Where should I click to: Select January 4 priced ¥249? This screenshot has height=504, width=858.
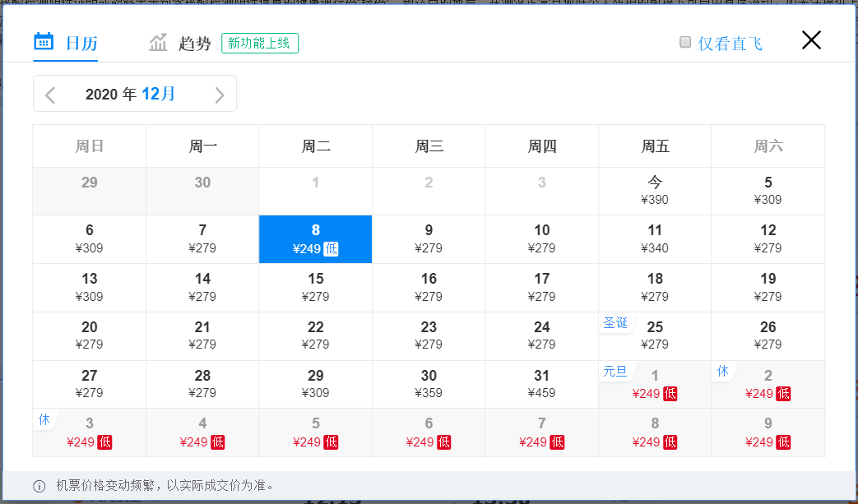202,432
